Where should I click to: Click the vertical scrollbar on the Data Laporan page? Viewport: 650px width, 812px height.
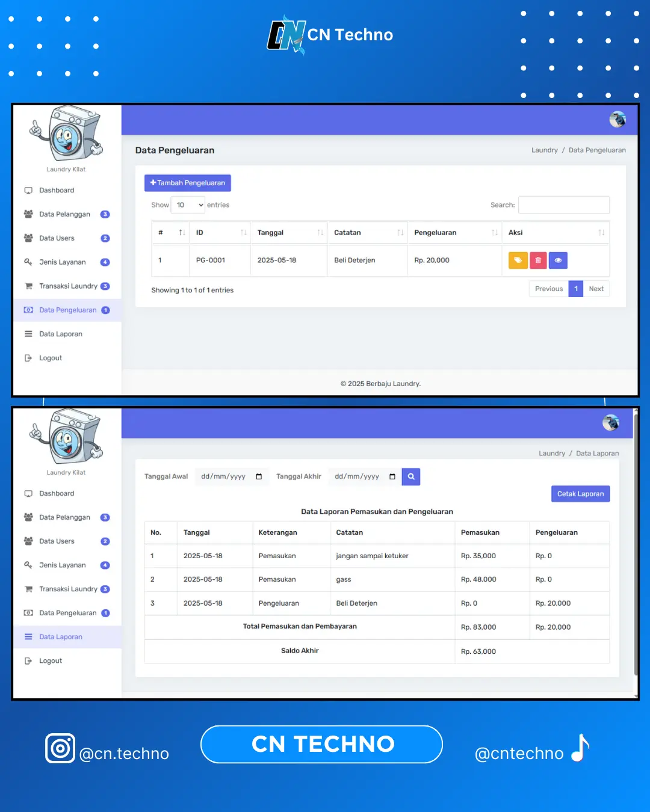point(636,541)
